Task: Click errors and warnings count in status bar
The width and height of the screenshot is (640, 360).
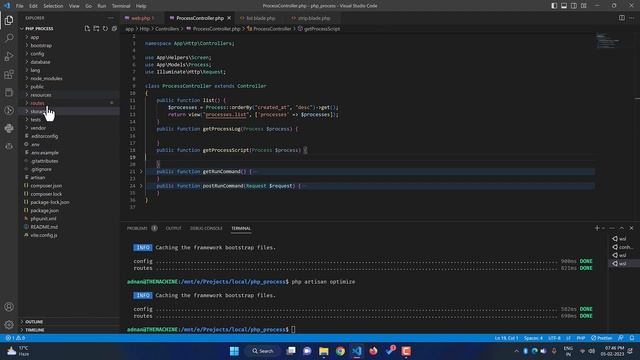Action: [x=16, y=338]
